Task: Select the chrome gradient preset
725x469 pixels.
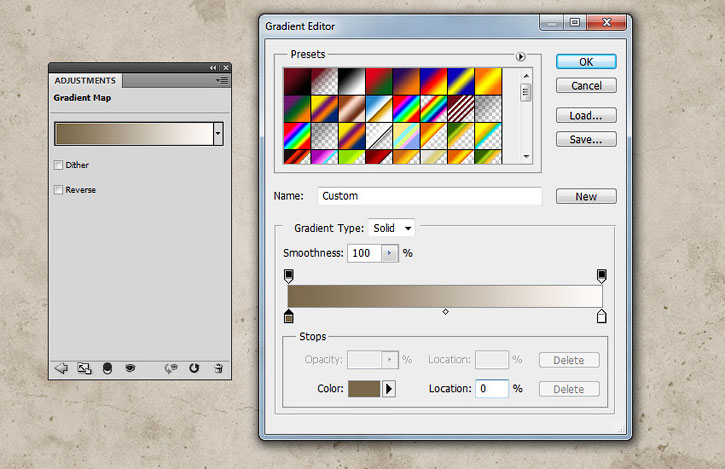Action: (x=379, y=109)
